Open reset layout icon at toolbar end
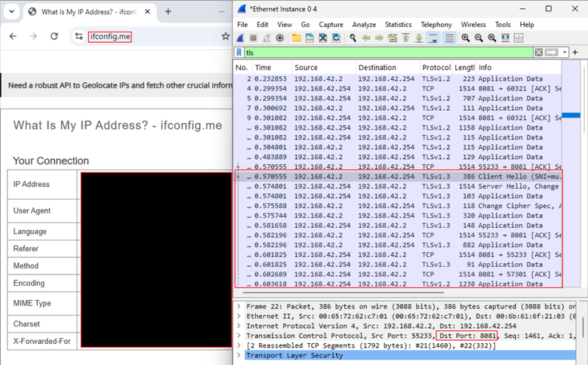588x365 pixels. pos(519,38)
